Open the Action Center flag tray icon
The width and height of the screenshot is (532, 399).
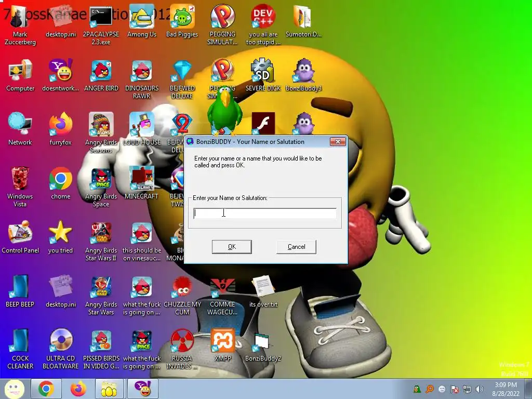pyautogui.click(x=454, y=389)
